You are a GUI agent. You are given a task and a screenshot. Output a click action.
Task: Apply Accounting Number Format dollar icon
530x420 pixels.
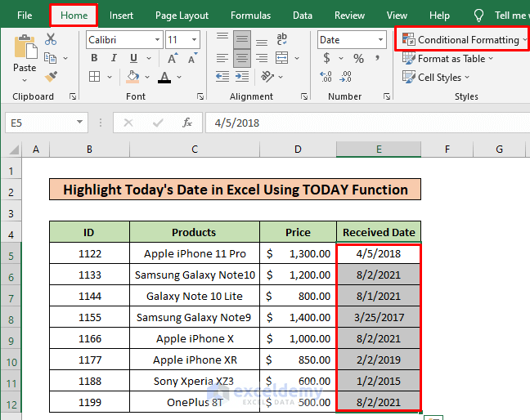coord(326,58)
